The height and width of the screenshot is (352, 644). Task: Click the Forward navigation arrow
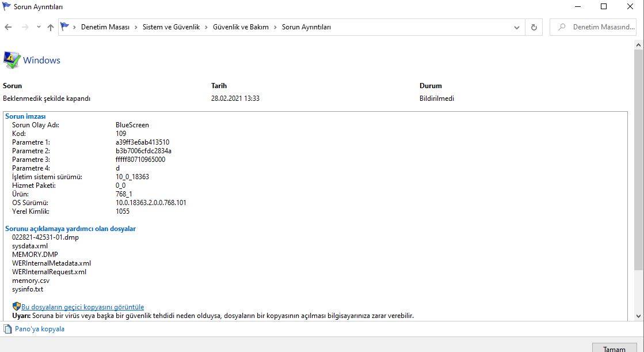(x=25, y=27)
